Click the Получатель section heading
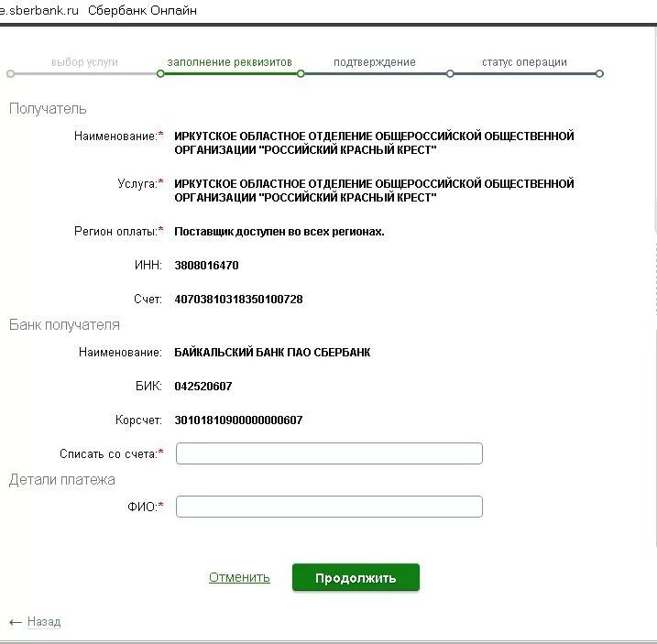The image size is (657, 644). tap(48, 108)
